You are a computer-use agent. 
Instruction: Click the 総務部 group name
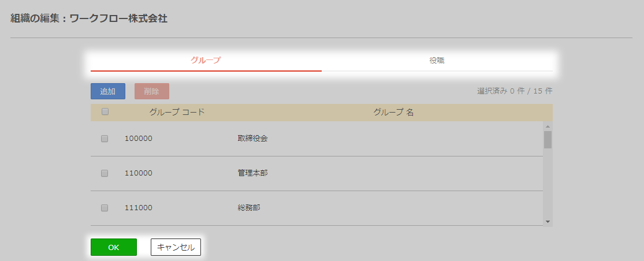249,208
